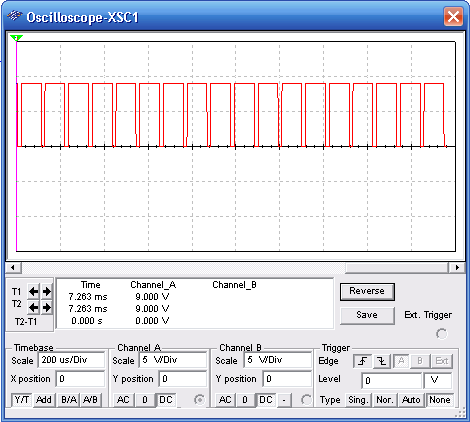The image size is (470, 422).
Task: Switch display mode to Y/T
Action: click(22, 400)
